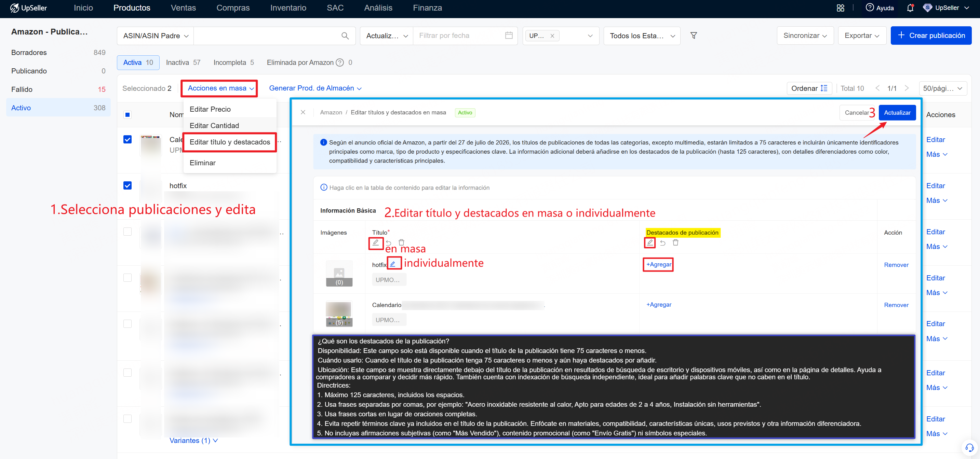Click the Crear publicación button
The image size is (980, 459).
click(931, 35)
